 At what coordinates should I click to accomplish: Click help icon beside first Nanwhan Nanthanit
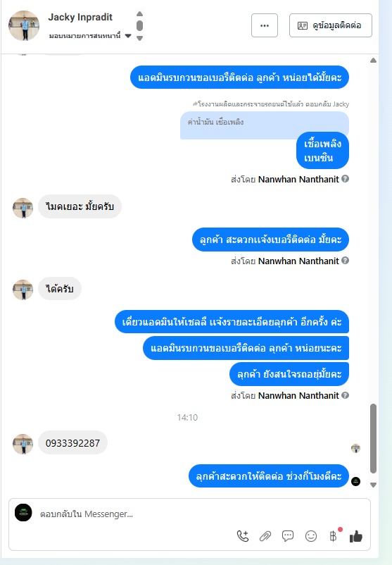click(346, 179)
